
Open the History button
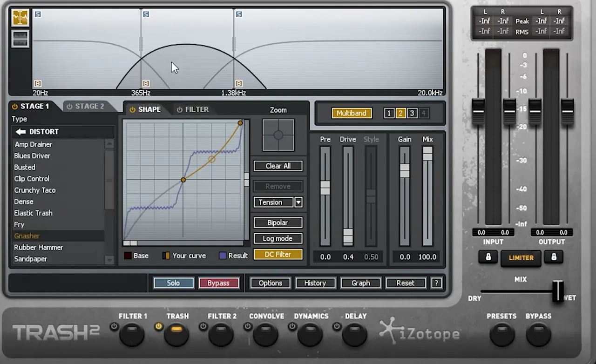[x=315, y=283]
